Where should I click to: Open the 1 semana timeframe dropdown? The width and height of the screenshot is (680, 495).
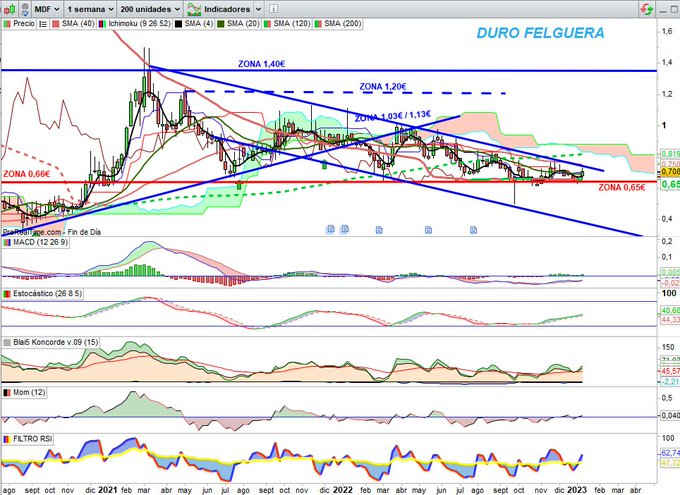[90, 9]
